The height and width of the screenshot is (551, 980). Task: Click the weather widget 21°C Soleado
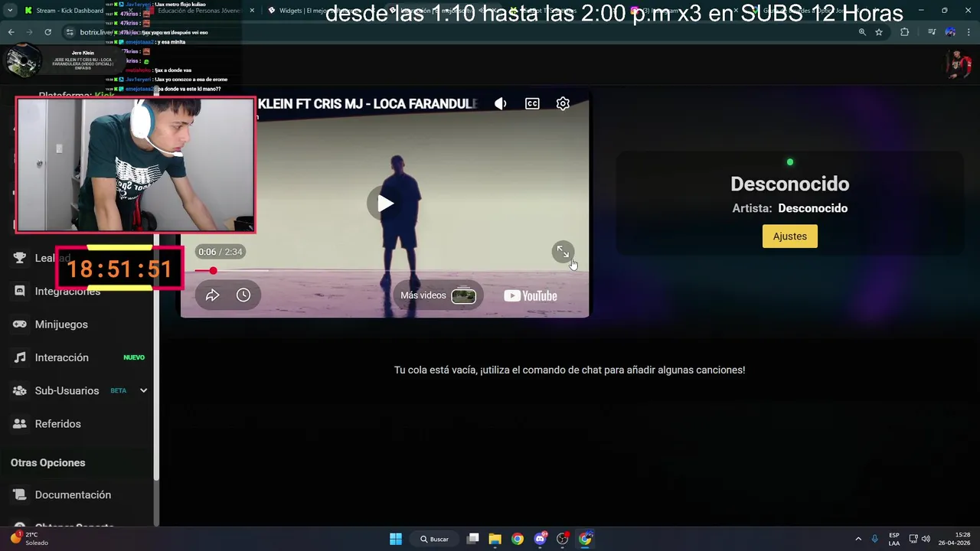[31, 539]
